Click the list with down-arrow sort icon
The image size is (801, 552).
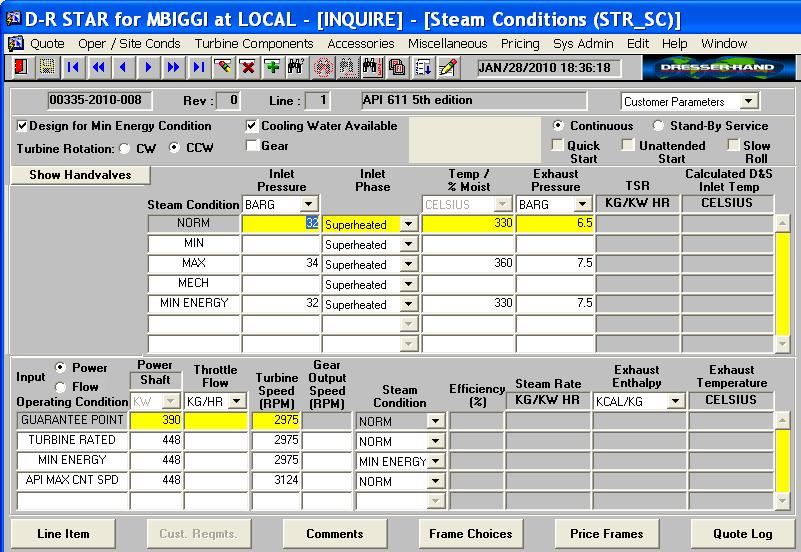(x=422, y=67)
